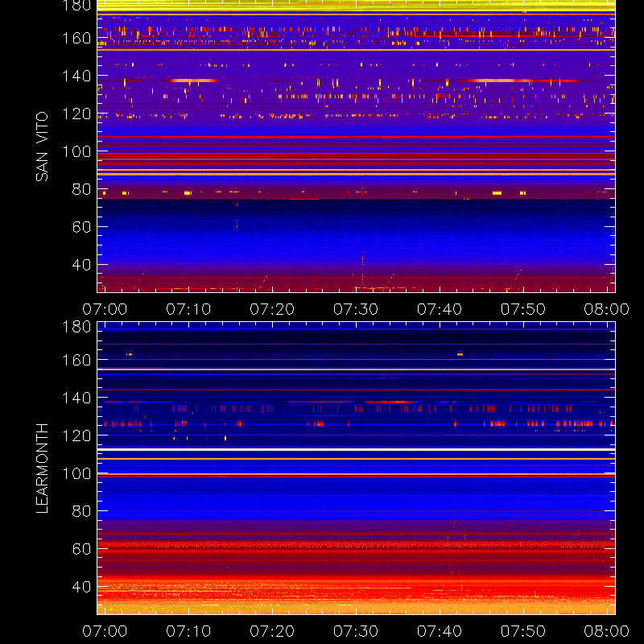Select San Vito plot's 80 frequency label
This screenshot has height=644, width=644.
(82, 189)
